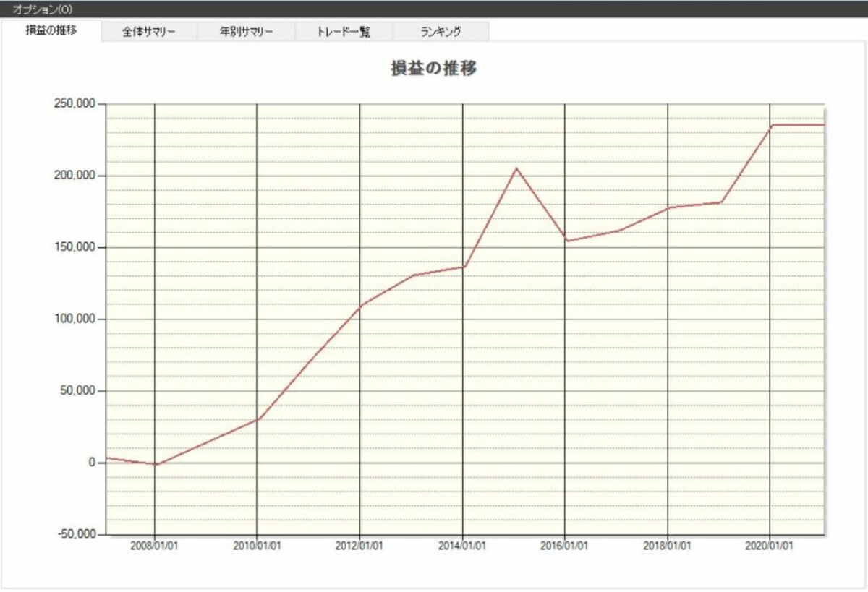Click the line's lowest point at 2008/01/01
Image resolution: width=868 pixels, height=592 pixels.
pos(155,464)
